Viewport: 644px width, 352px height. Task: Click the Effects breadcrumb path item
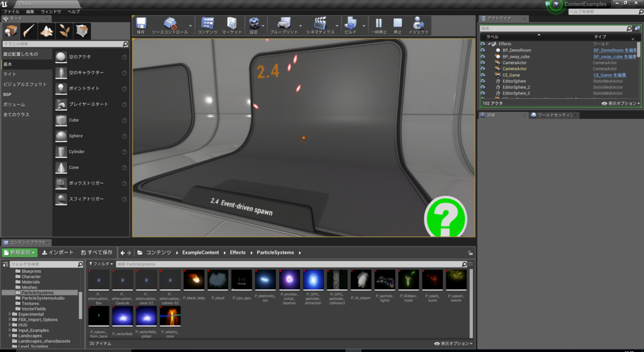click(238, 253)
